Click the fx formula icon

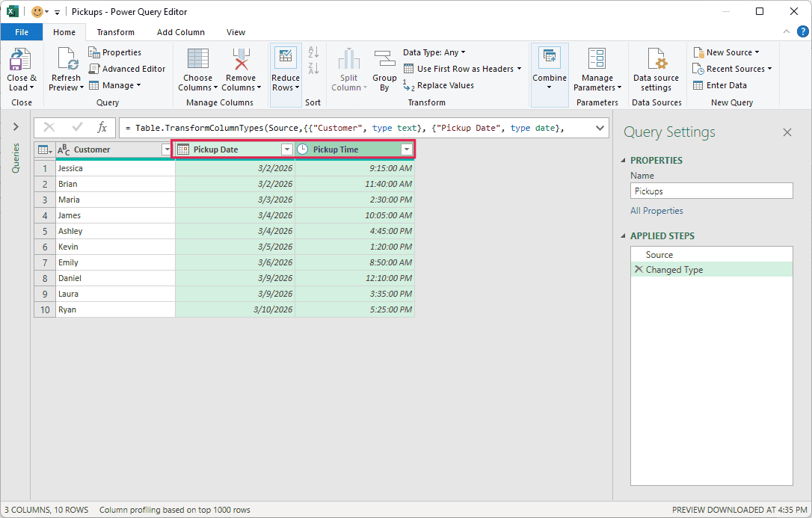pos(102,127)
